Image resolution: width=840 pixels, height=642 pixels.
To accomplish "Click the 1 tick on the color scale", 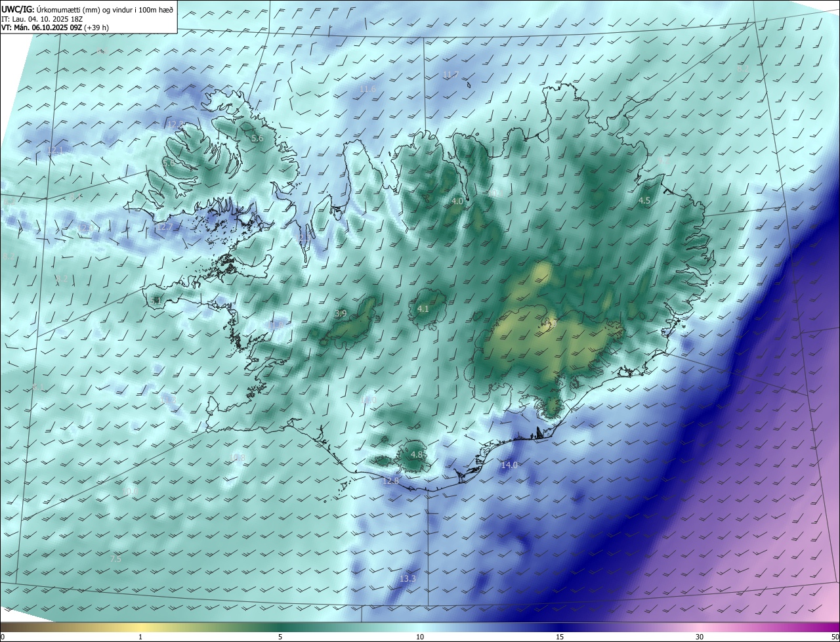I will tap(140, 637).
